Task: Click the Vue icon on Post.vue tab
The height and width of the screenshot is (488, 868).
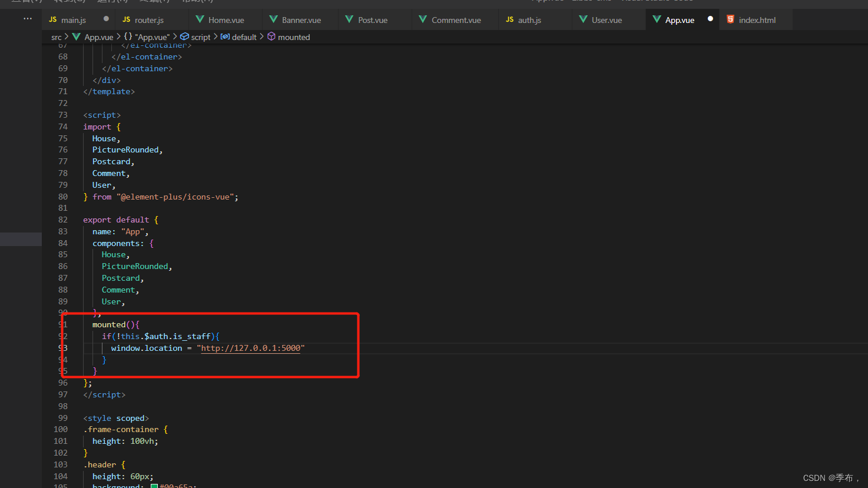Action: click(349, 19)
